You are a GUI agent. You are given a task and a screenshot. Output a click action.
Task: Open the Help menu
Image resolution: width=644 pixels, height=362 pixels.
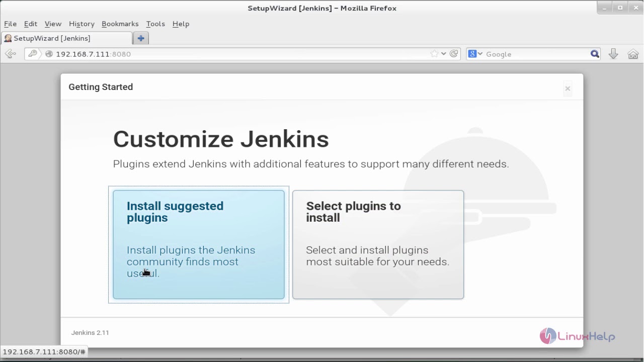(x=181, y=24)
